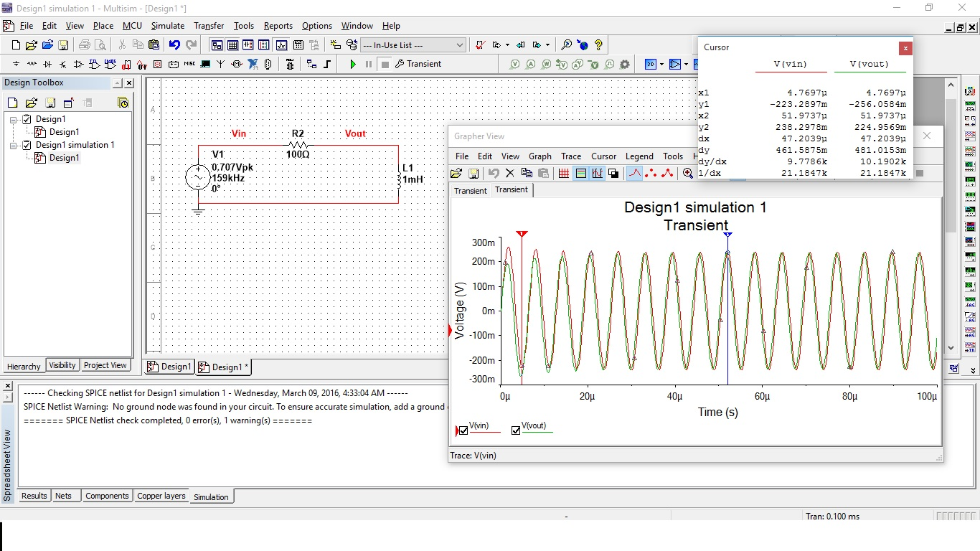Viewport: 980px width, 551px height.
Task: Select the Place Source component icon
Action: (x=16, y=64)
